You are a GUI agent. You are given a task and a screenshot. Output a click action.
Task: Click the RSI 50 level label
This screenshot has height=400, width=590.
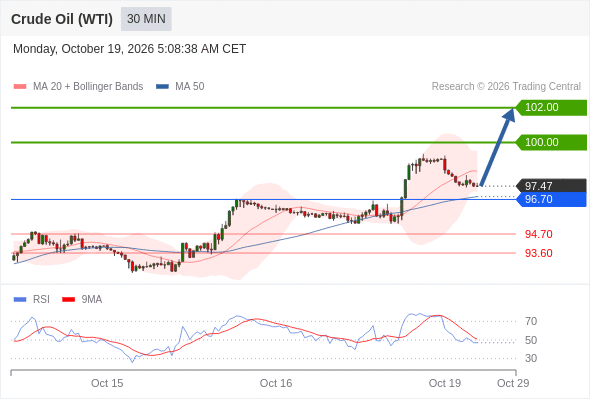click(531, 340)
